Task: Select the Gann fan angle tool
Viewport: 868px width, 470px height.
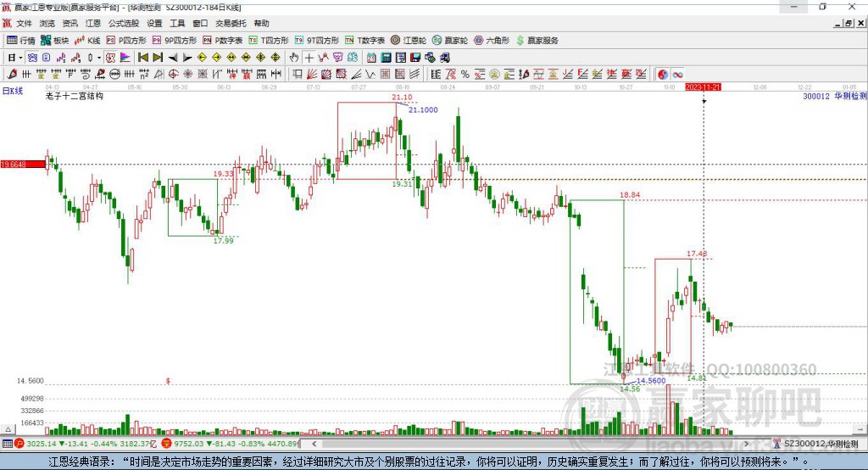Action: pos(312,75)
